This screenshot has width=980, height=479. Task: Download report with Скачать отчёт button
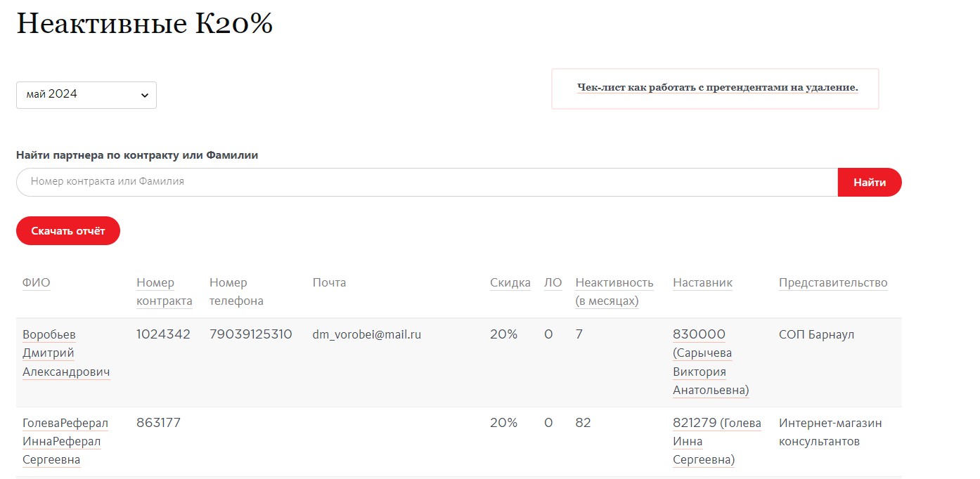pyautogui.click(x=68, y=231)
